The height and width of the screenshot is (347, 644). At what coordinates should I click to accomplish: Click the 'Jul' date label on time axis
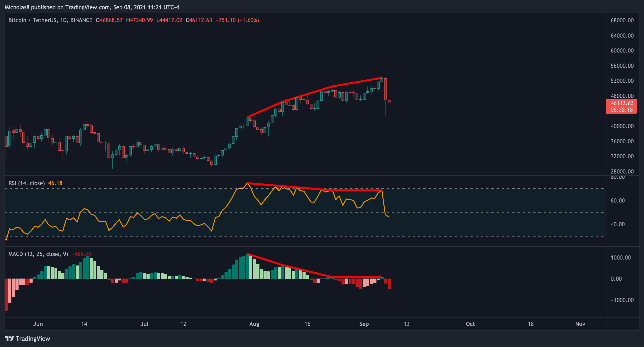(144, 324)
